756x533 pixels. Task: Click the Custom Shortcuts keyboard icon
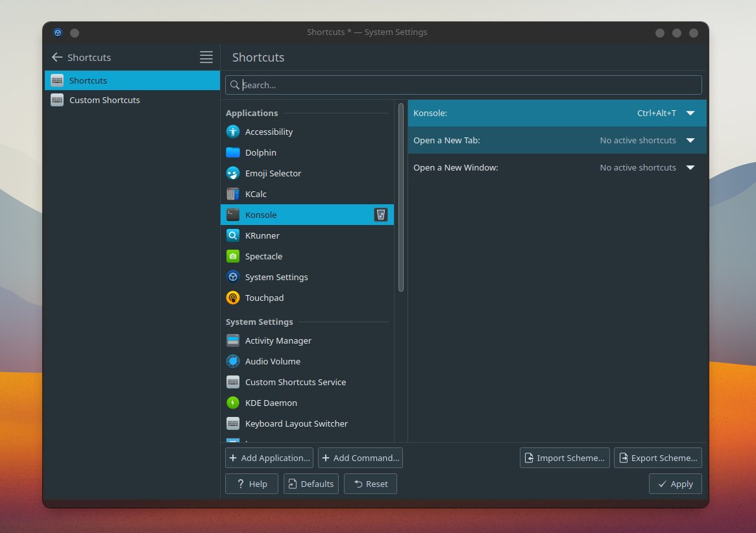click(57, 101)
